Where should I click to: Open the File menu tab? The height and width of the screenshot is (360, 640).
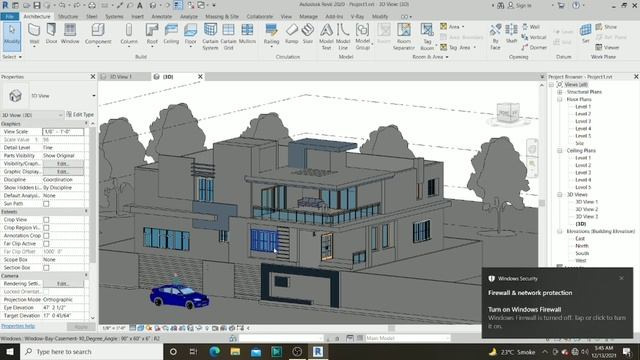coord(10,16)
